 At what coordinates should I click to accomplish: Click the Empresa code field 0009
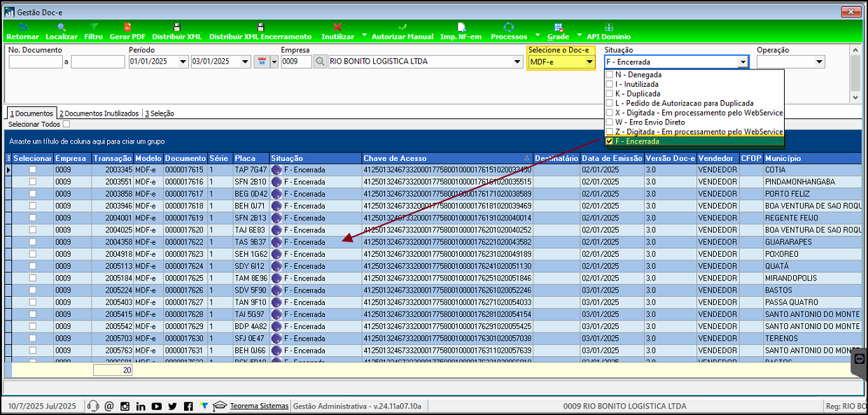click(x=296, y=62)
